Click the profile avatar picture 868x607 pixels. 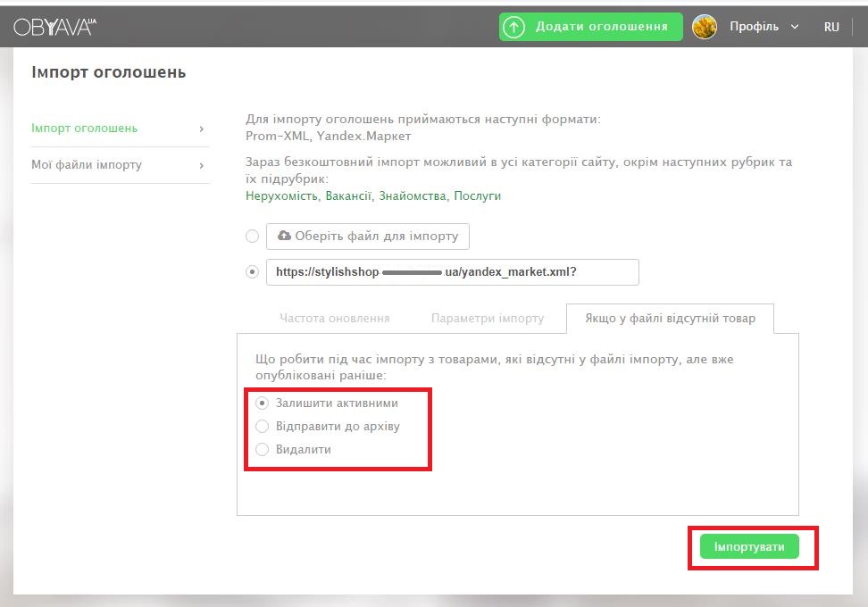(x=705, y=27)
